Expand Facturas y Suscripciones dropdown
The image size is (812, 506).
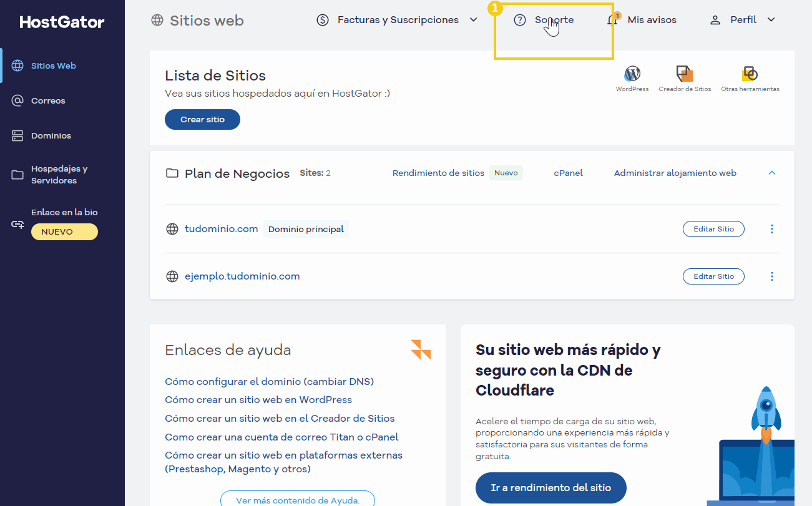(x=473, y=20)
